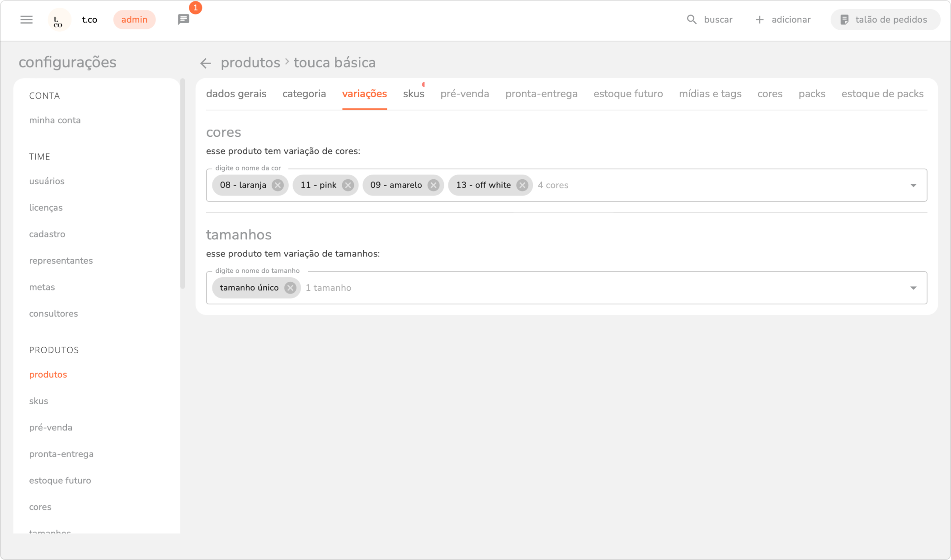Remove the 13 - off white chip

(x=522, y=185)
